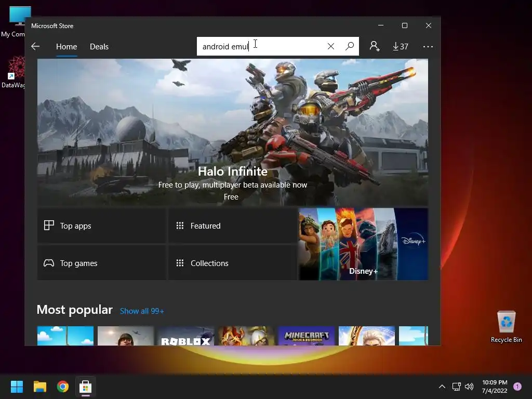The image size is (532, 399).
Task: Click the Microsoft Store taskbar icon
Action: click(x=86, y=387)
